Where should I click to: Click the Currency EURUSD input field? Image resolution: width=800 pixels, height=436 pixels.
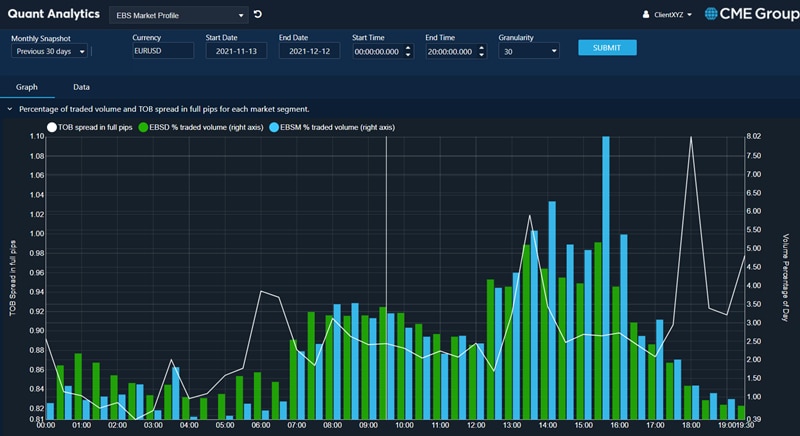click(x=162, y=51)
